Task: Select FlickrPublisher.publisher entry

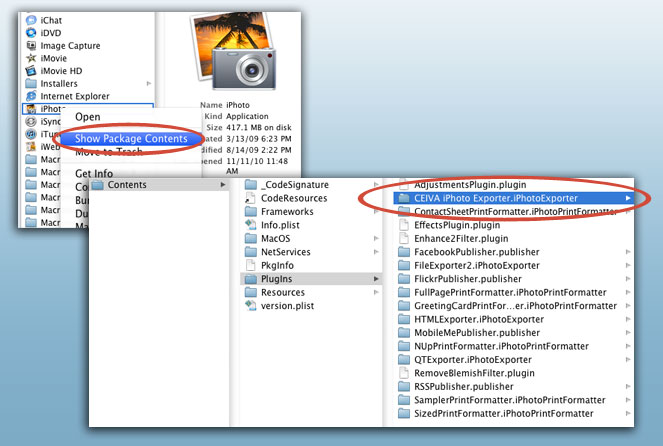Action: click(468, 279)
